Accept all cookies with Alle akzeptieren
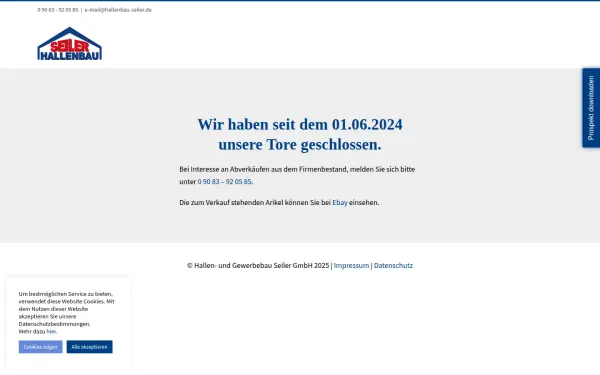The width and height of the screenshot is (600, 375). click(90, 347)
